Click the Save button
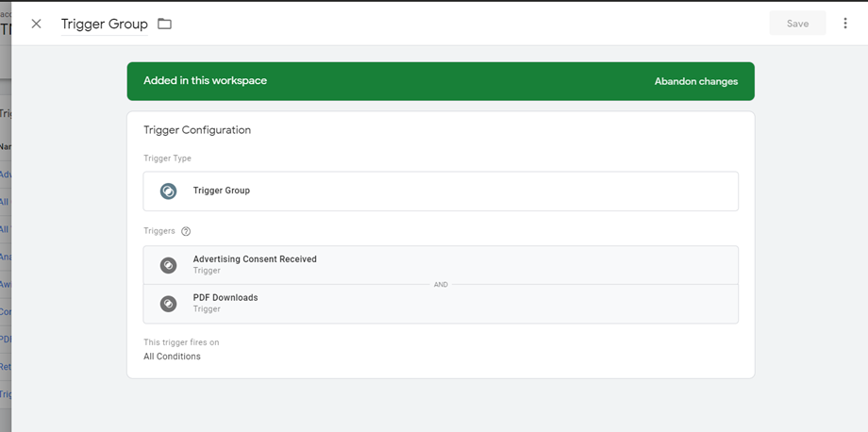Image resolution: width=868 pixels, height=432 pixels. (x=797, y=24)
